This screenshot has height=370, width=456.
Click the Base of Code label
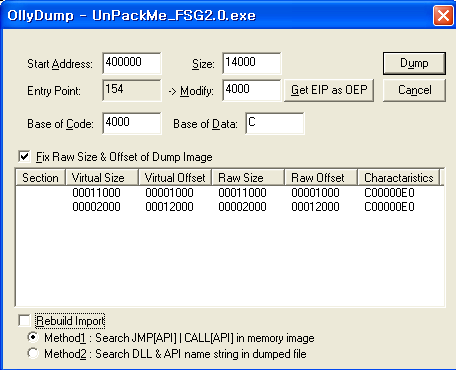[60, 124]
